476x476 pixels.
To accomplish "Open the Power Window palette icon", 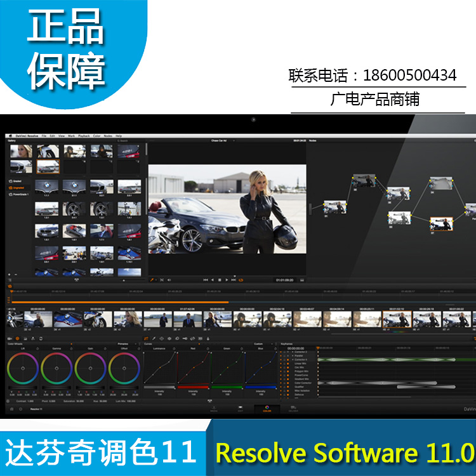I will pos(161,338).
